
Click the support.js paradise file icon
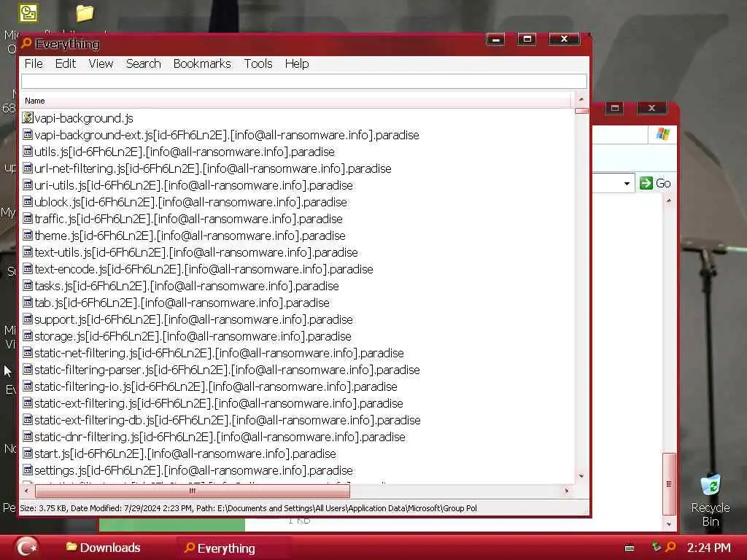[28, 319]
